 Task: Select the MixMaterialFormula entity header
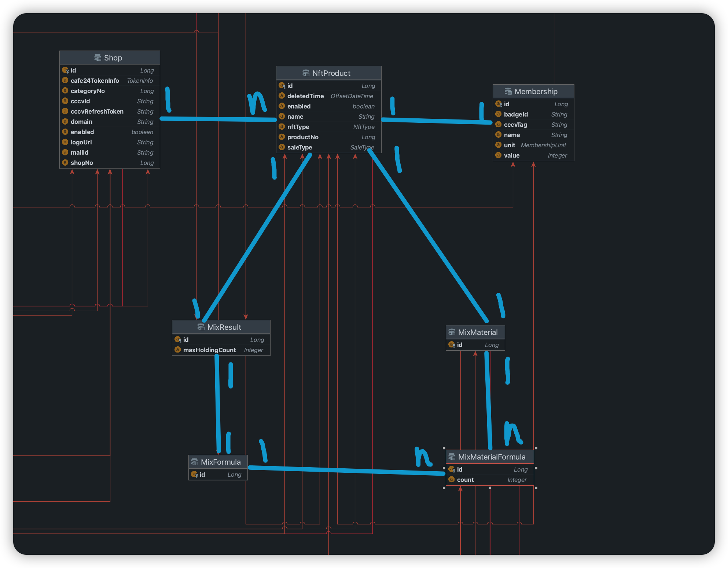click(x=490, y=457)
